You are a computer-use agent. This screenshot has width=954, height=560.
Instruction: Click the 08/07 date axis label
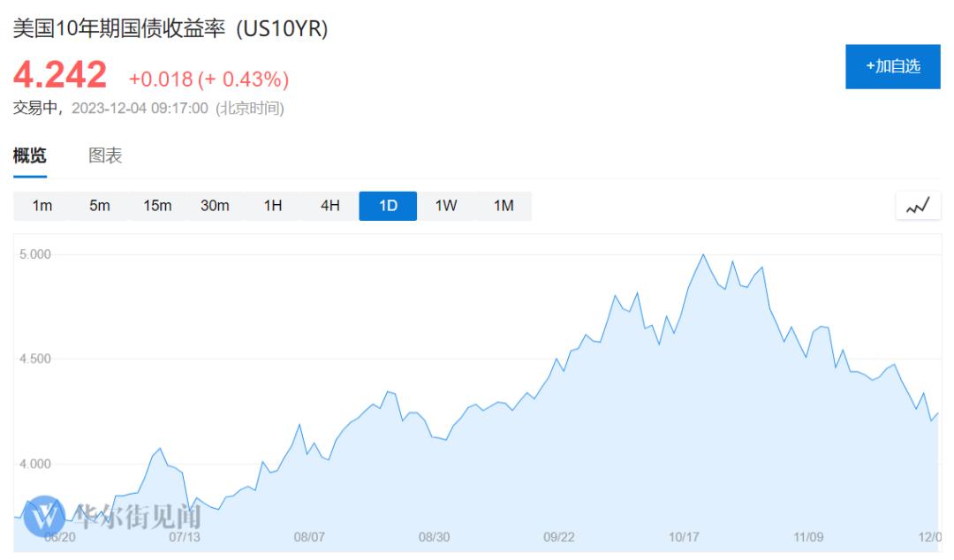(x=309, y=536)
